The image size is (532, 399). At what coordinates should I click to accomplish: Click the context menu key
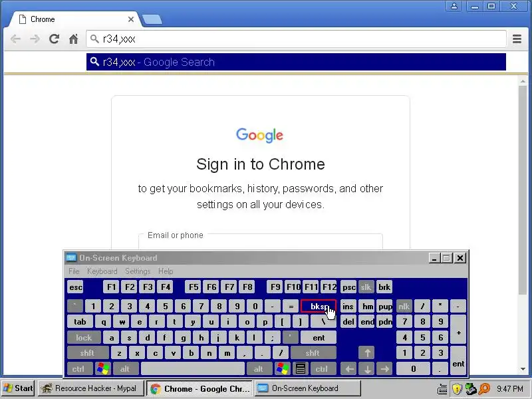tap(301, 369)
